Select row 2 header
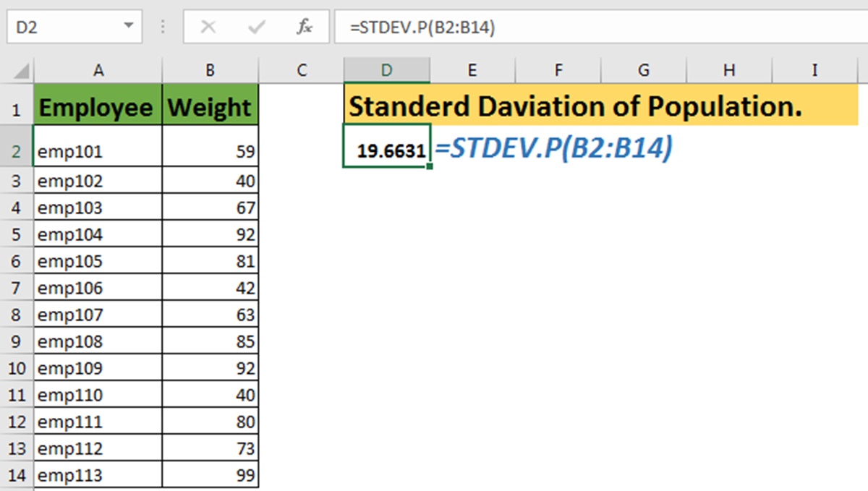This screenshot has height=491, width=868. tap(16, 151)
